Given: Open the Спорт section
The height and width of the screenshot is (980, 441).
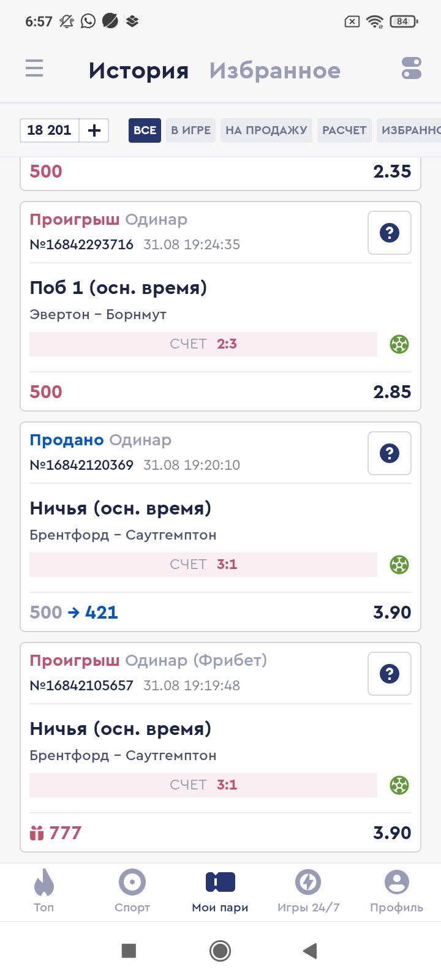Looking at the screenshot, I should [132, 891].
